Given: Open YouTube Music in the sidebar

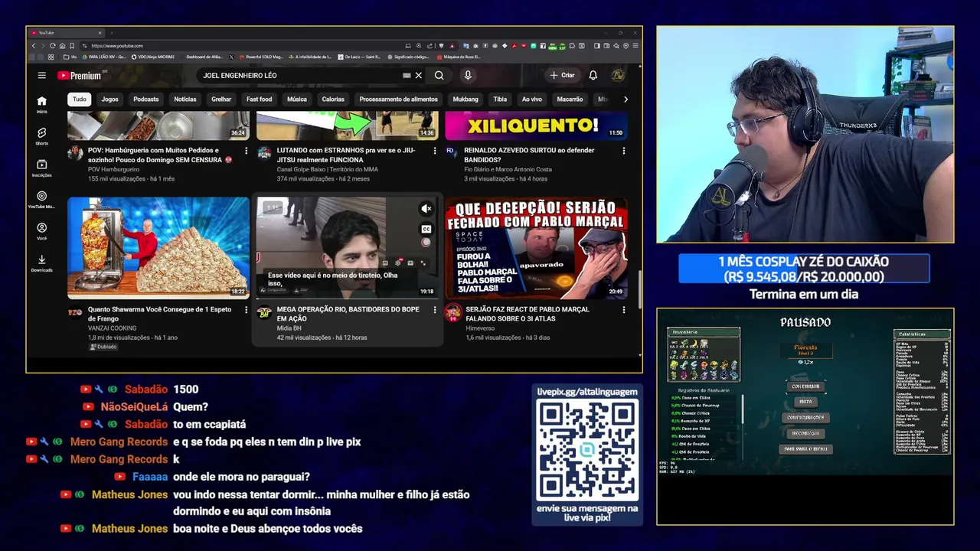Looking at the screenshot, I should click(x=41, y=200).
